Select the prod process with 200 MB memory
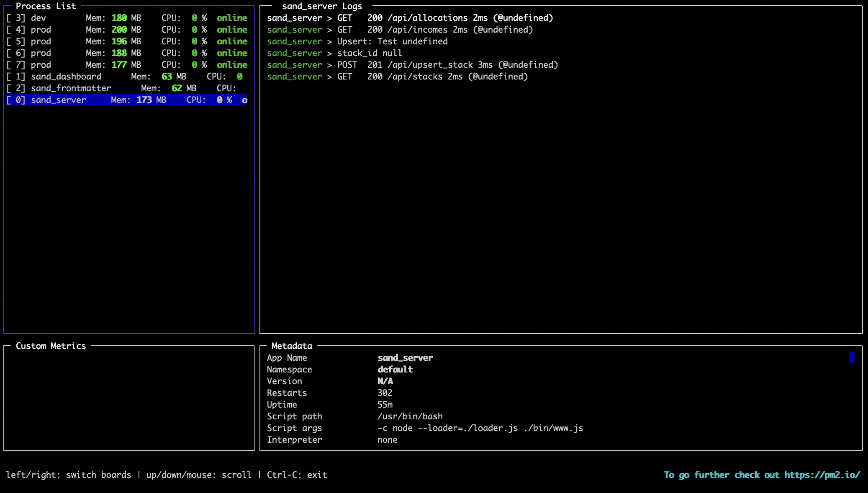 tap(41, 30)
